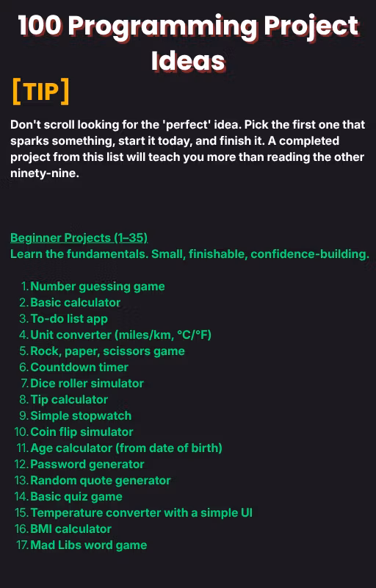The width and height of the screenshot is (376, 588).
Task: Click the orange [TIP] label
Action: click(40, 91)
